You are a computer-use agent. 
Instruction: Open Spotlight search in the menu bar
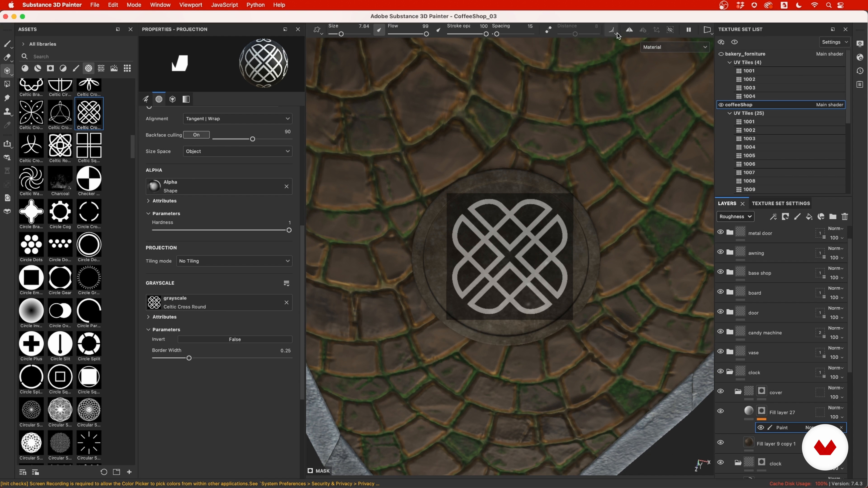pyautogui.click(x=829, y=5)
